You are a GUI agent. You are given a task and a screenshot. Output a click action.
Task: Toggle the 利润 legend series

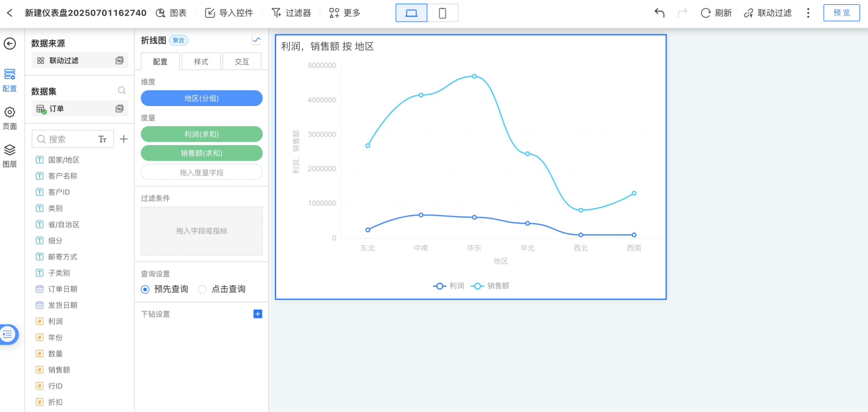(x=449, y=286)
